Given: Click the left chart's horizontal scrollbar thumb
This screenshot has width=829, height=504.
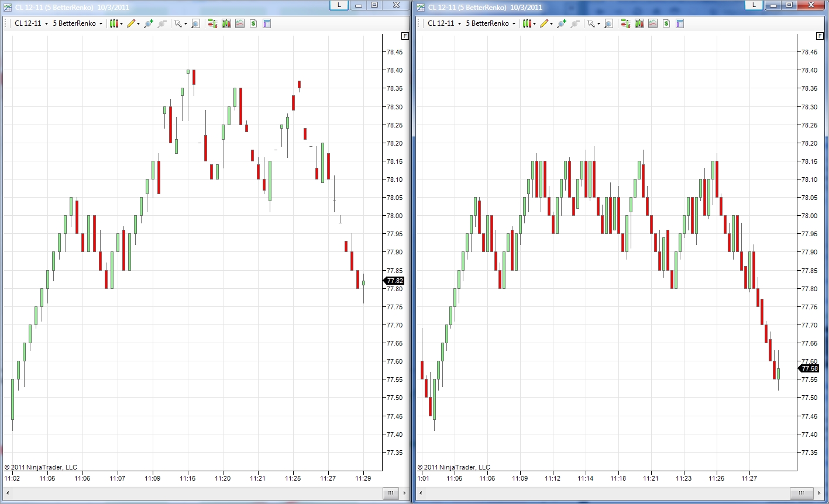Looking at the screenshot, I should 390,493.
